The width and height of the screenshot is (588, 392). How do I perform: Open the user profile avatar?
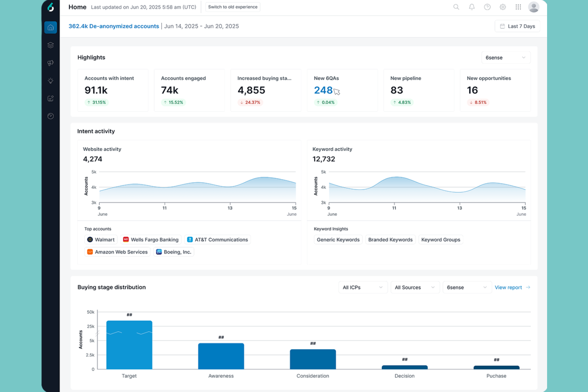(534, 7)
